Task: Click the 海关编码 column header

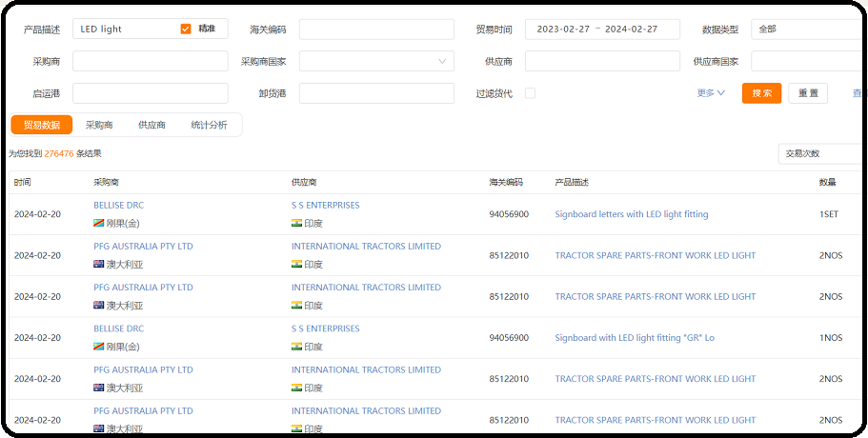Action: click(506, 183)
